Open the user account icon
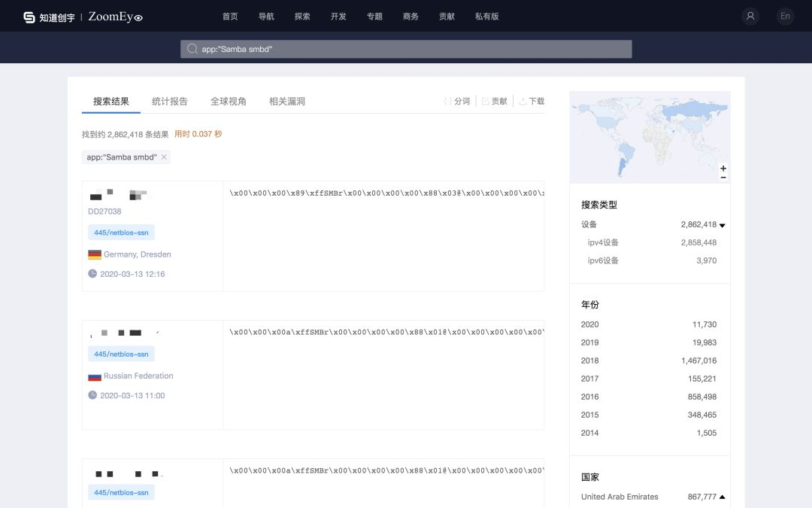 (750, 16)
